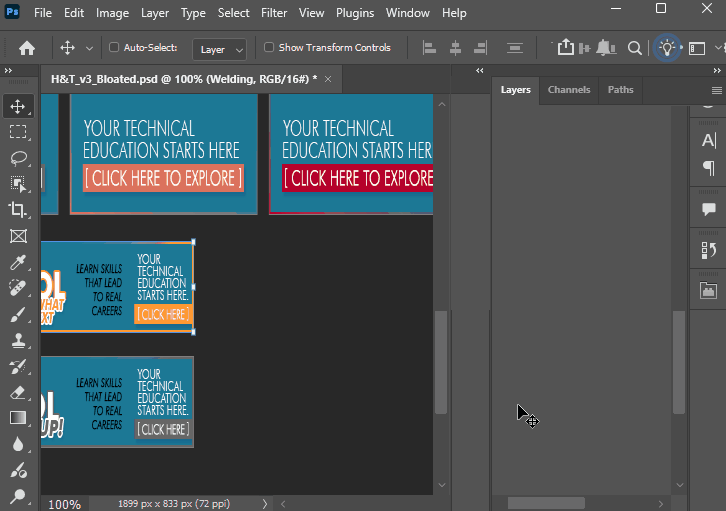The image size is (726, 511).
Task: Enable Show Transform Controls checkbox
Action: (x=269, y=47)
